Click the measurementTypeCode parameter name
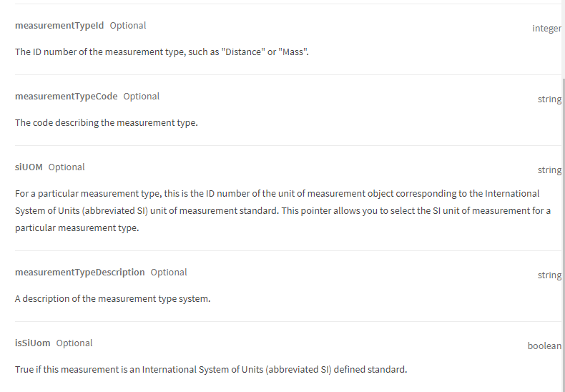 pyautogui.click(x=66, y=96)
